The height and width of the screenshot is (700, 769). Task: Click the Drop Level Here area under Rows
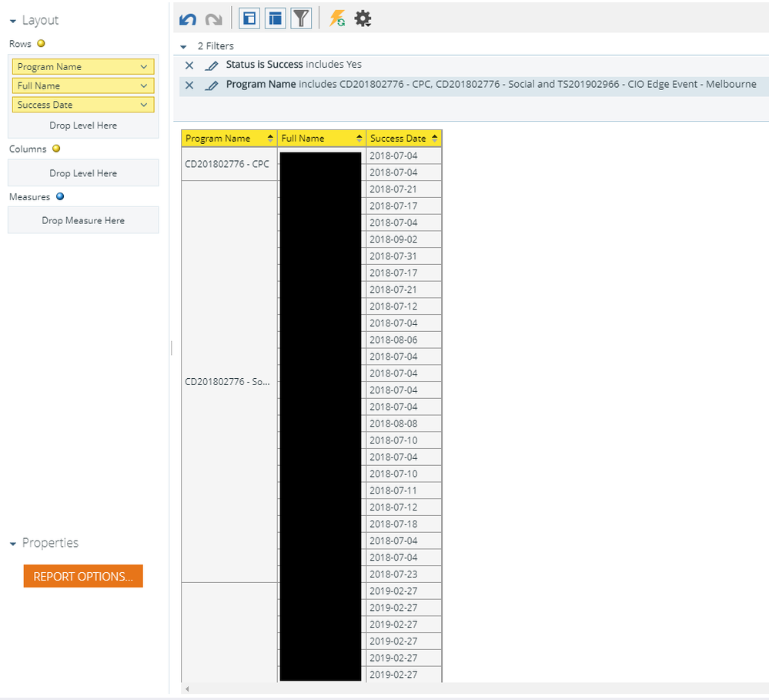pos(83,126)
